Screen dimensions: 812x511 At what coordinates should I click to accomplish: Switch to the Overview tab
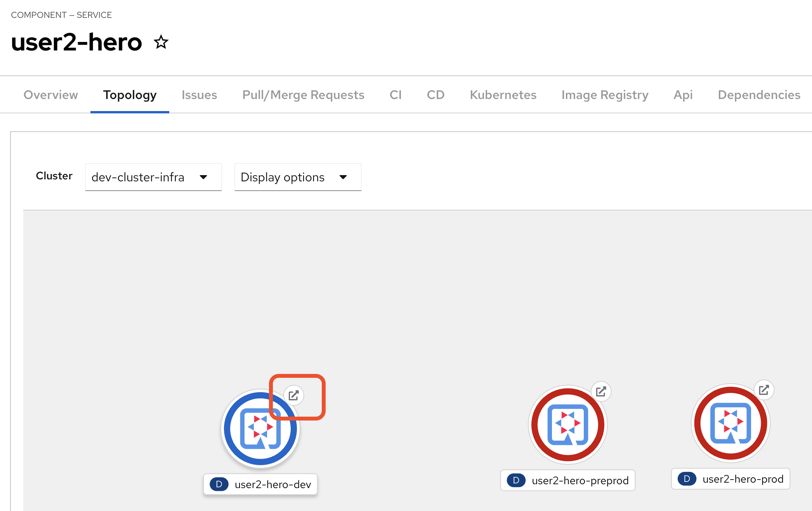tap(51, 95)
